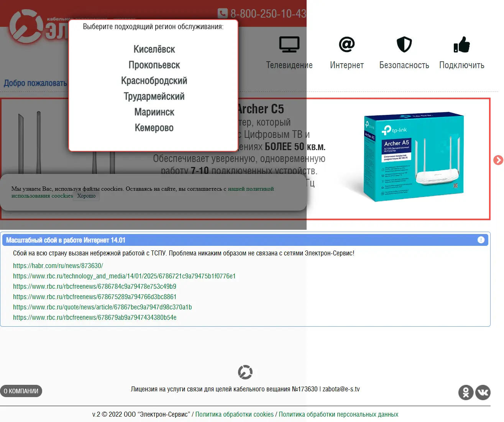Select Киселёвск region
The height and width of the screenshot is (422, 504).
[x=154, y=49]
